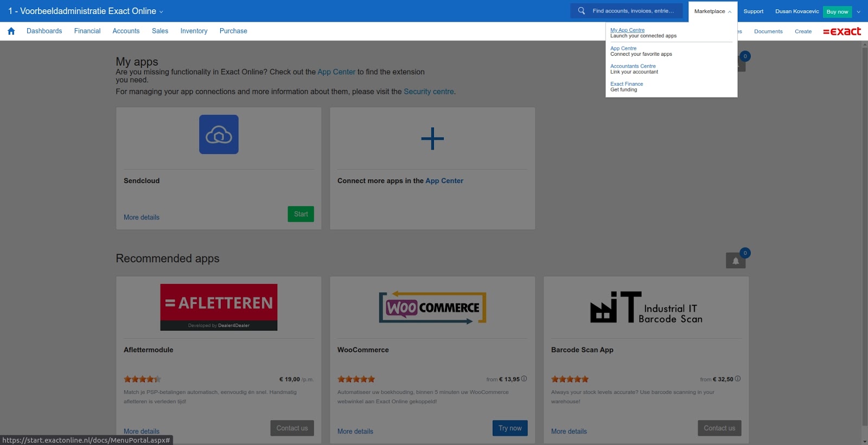Click Dusan Kovacevic user name

(x=797, y=11)
